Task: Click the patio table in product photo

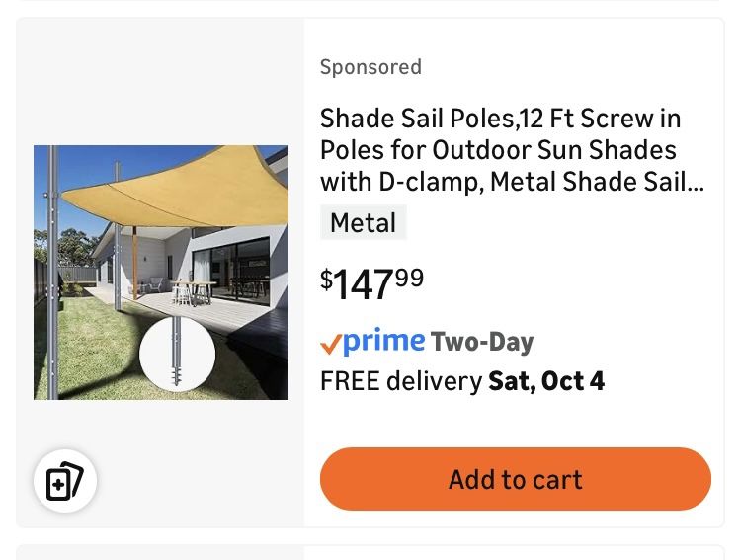Action: (194, 288)
